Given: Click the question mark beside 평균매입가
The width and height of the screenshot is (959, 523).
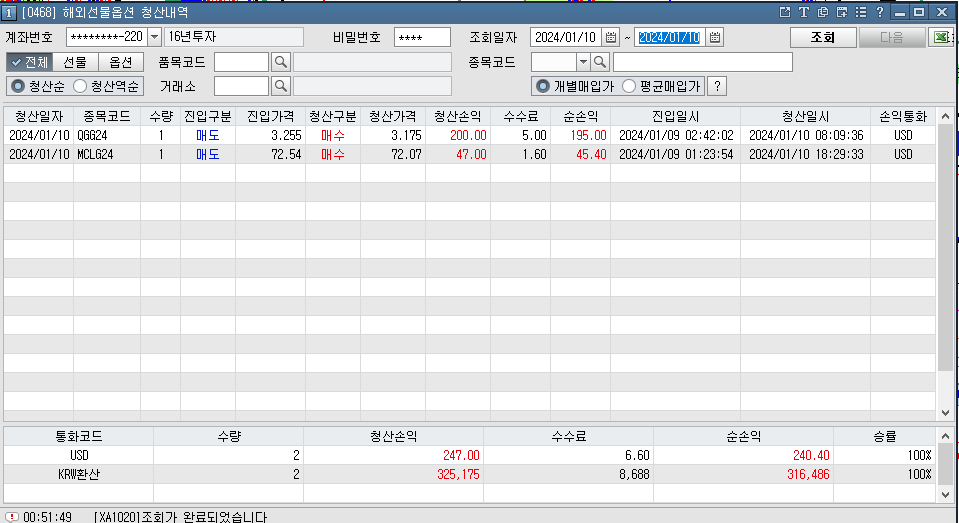Looking at the screenshot, I should [717, 86].
